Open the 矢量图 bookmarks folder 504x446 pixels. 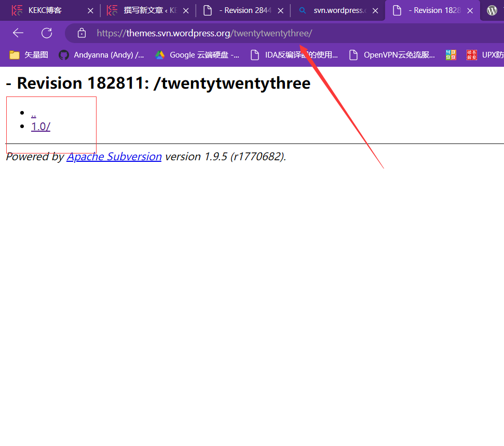point(29,55)
